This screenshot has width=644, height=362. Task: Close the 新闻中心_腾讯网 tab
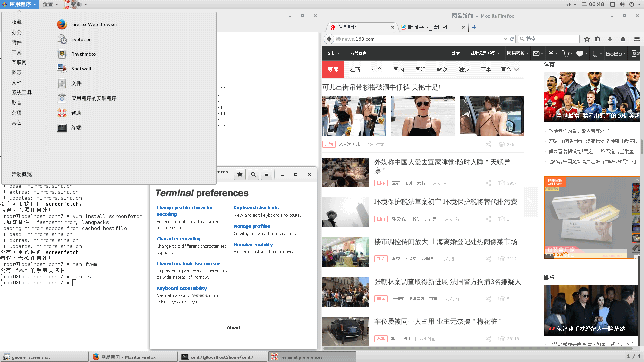[x=463, y=27]
